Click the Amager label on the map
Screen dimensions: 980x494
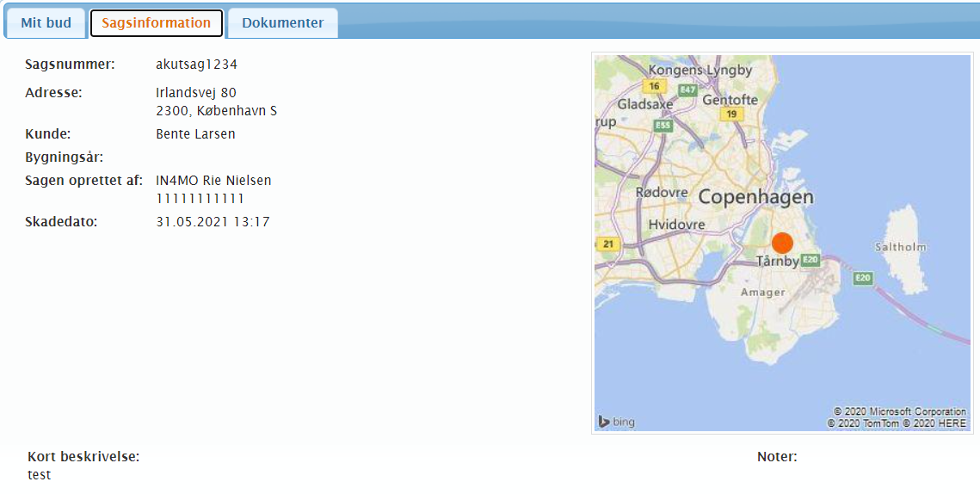(762, 293)
